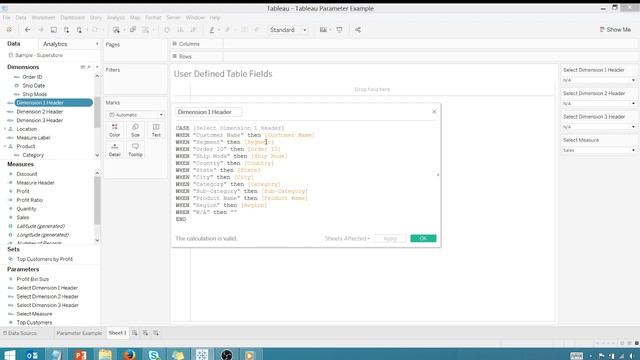Click the Share workbook icon
Image resolution: width=640 pixels, height=360 pixels.
pyautogui.click(x=358, y=30)
